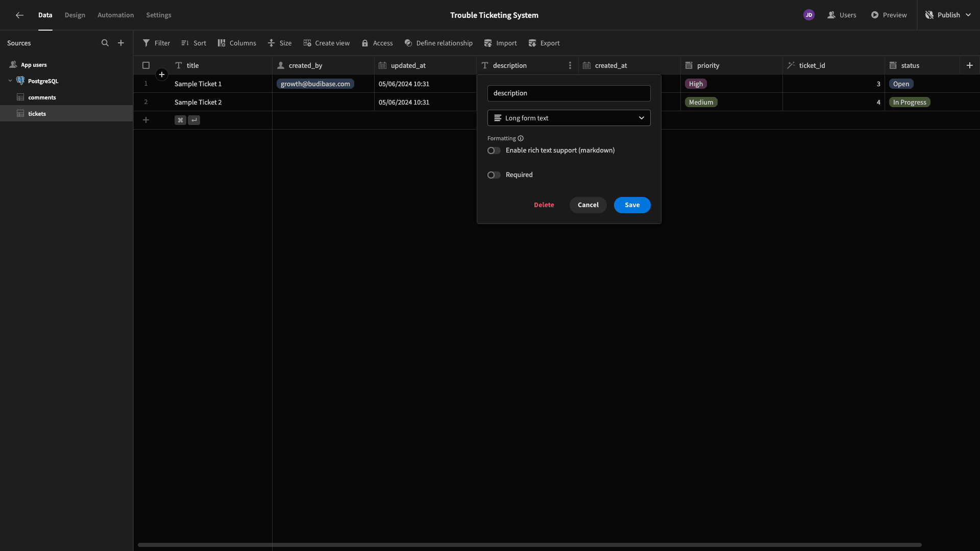Click the High priority tag
Viewport: 980px width, 551px height.
[696, 84]
